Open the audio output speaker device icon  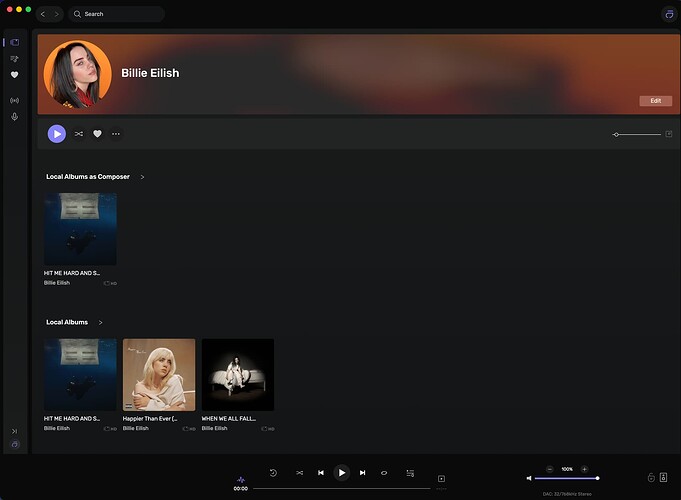pyautogui.click(x=664, y=477)
